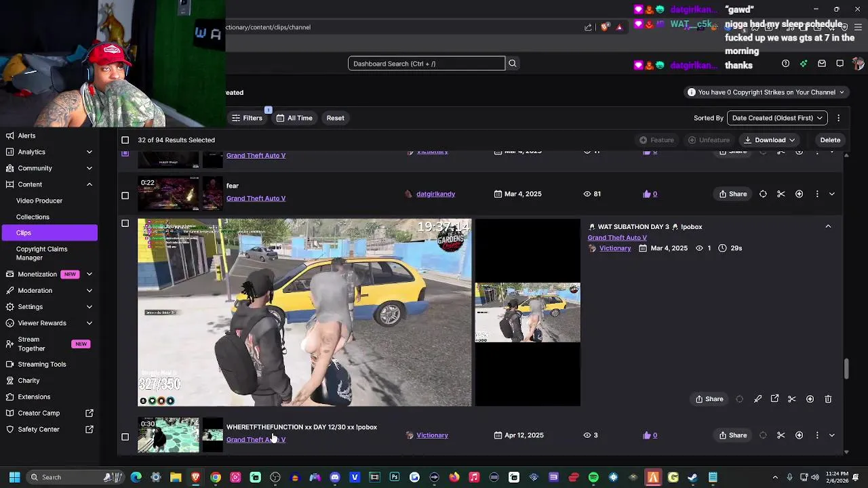Viewport: 868px width, 488px height.
Task: Click feature star icon in WHERETFTHEFUNCTION row
Action: pos(800,435)
